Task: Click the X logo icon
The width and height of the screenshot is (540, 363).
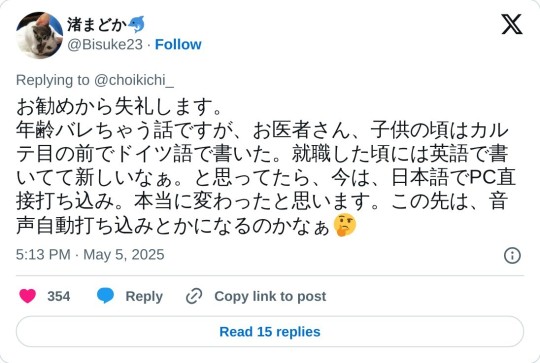Action: coord(512,24)
